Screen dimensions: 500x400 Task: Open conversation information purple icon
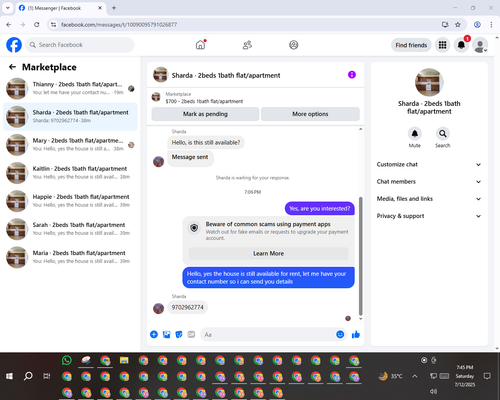tap(352, 75)
